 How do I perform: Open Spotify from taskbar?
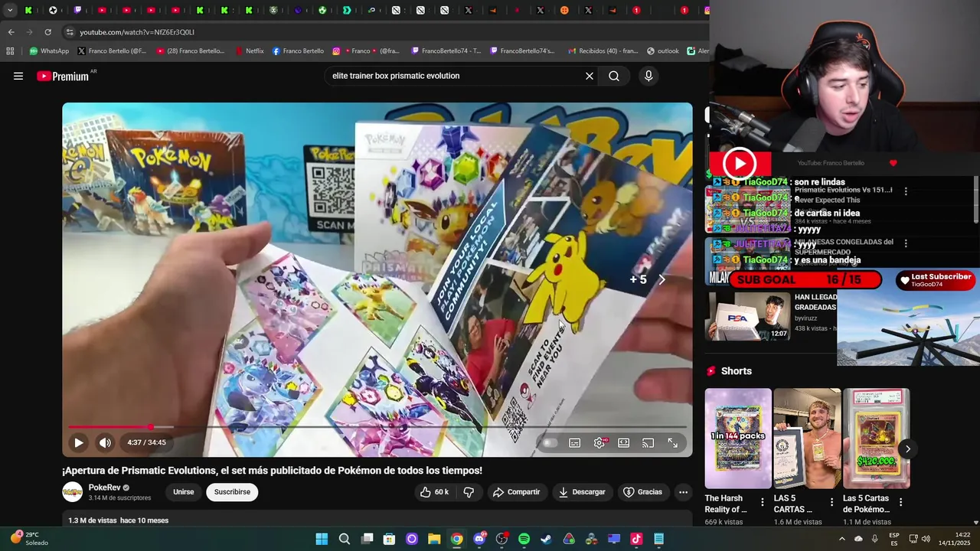pos(524,539)
